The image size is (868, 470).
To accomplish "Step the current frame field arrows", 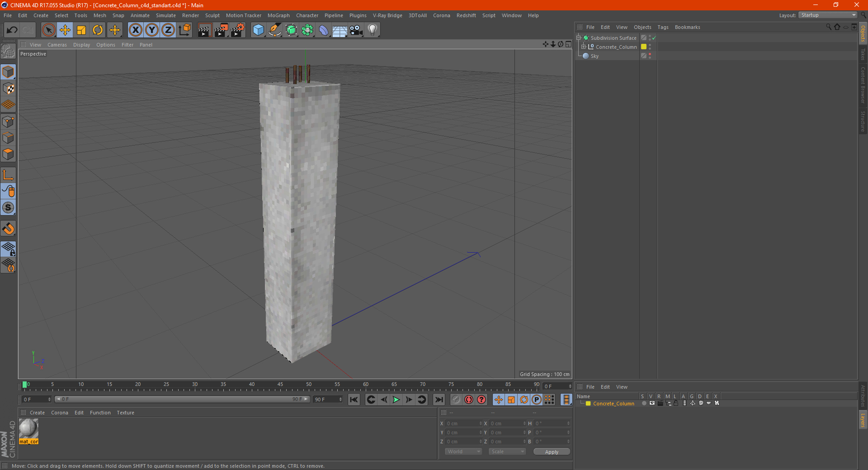I will pyautogui.click(x=49, y=399).
